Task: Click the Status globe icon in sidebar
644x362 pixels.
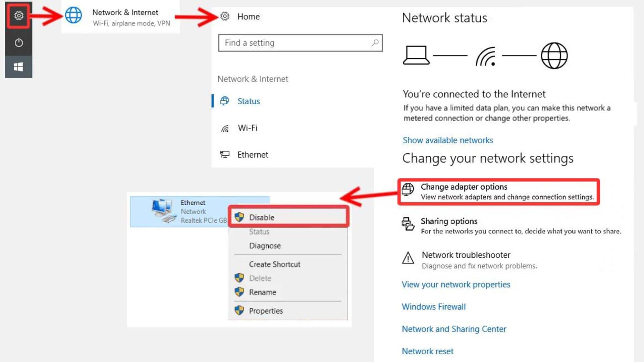Action: (224, 101)
